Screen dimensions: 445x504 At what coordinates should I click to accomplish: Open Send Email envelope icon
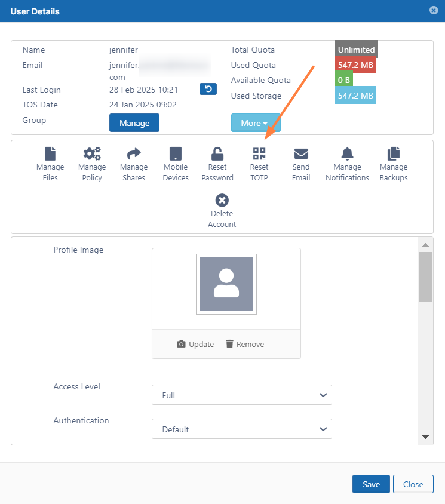click(x=301, y=154)
